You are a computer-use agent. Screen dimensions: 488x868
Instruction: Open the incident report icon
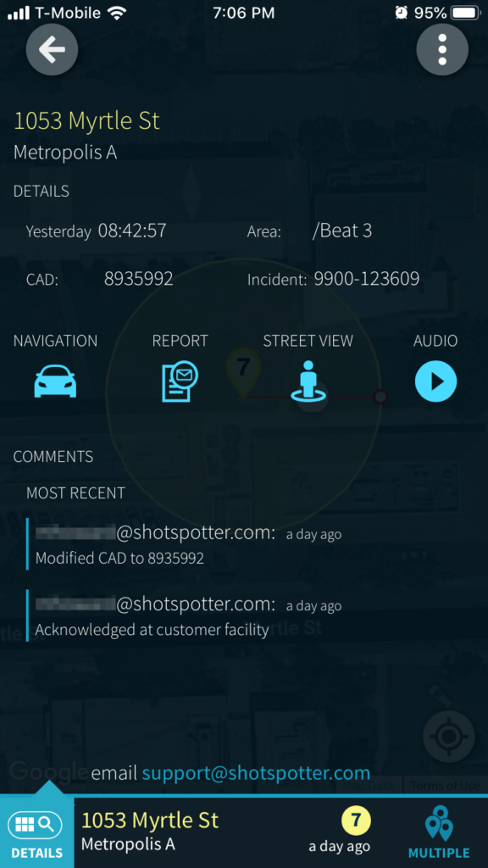(x=180, y=381)
